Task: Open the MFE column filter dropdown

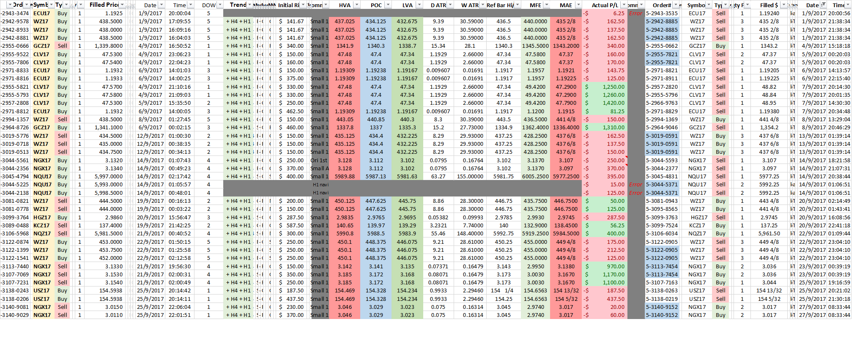Action: [x=547, y=5]
